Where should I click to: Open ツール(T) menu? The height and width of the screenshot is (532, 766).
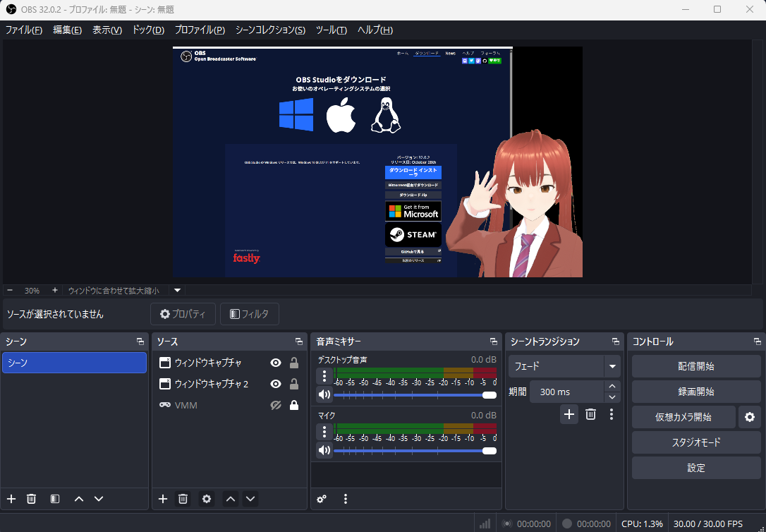pos(332,30)
